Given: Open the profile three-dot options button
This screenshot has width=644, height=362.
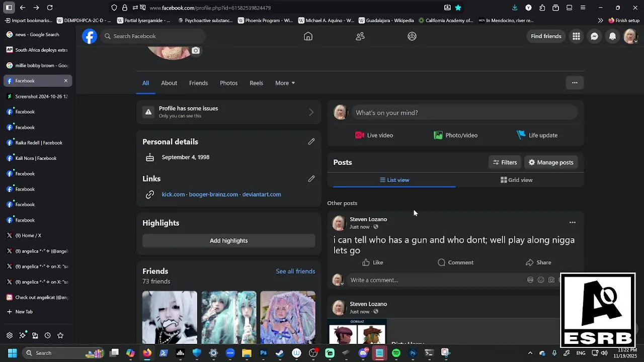Looking at the screenshot, I should (x=575, y=82).
